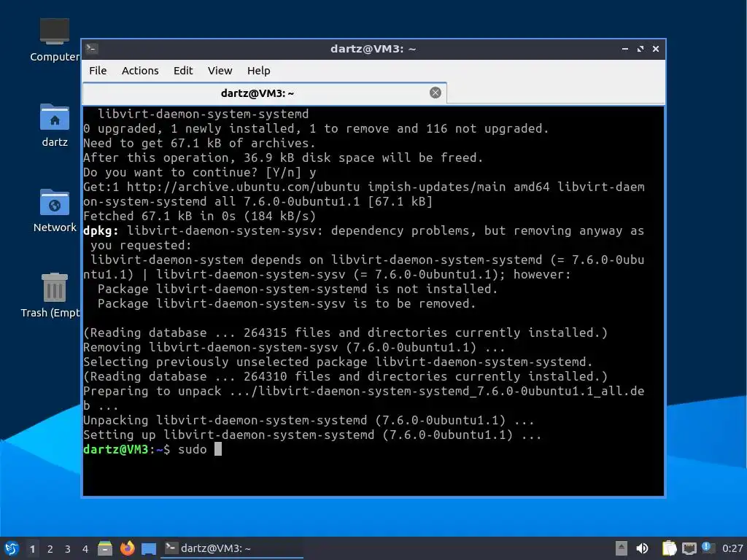Click the terminal window title text
Image resolution: width=747 pixels, height=560 pixels.
[x=373, y=49]
